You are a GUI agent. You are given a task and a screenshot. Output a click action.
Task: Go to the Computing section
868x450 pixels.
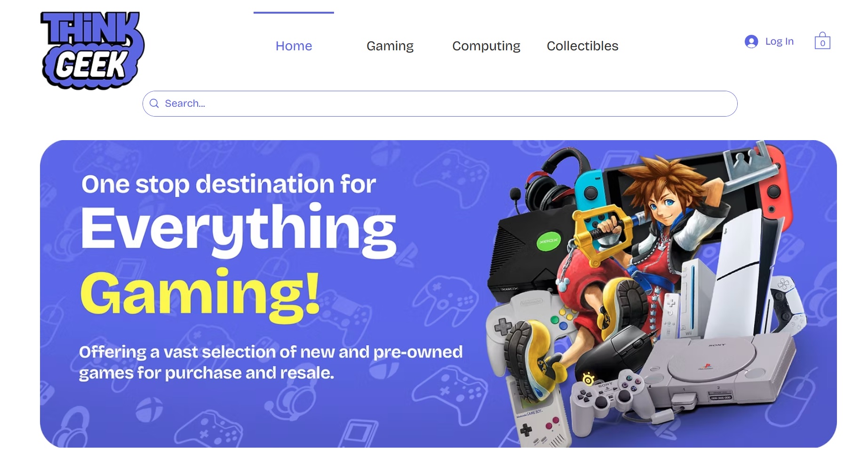tap(486, 46)
